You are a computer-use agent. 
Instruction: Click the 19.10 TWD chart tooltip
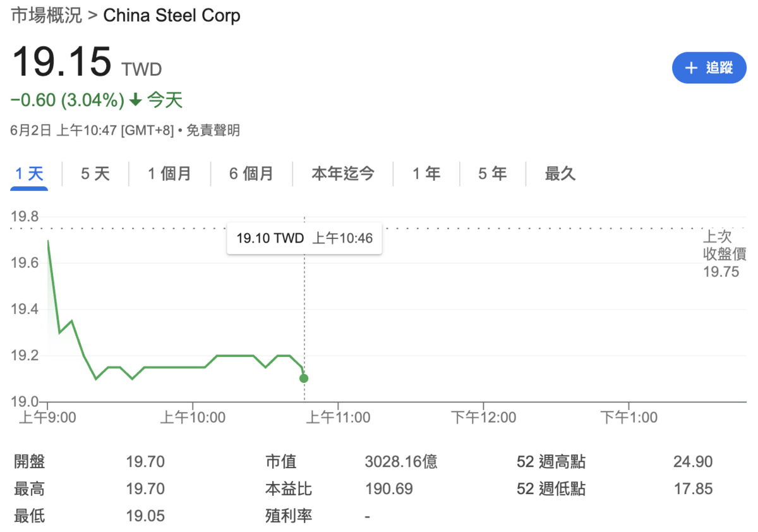304,238
